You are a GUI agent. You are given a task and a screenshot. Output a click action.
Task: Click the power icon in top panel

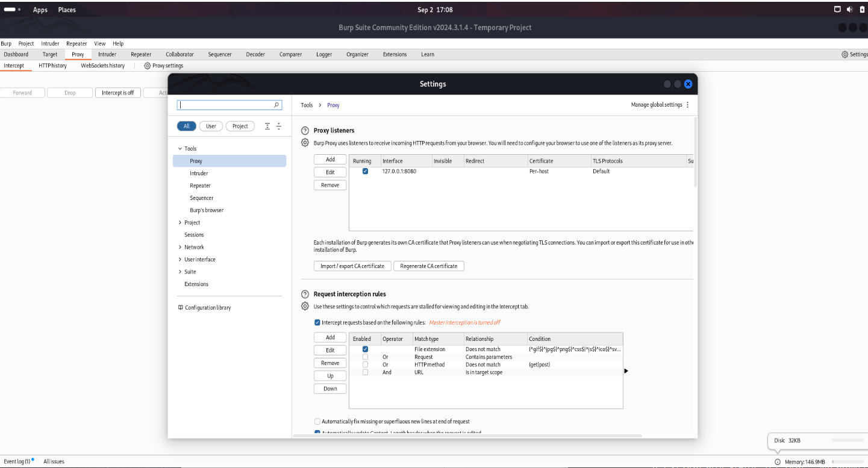pos(862,10)
